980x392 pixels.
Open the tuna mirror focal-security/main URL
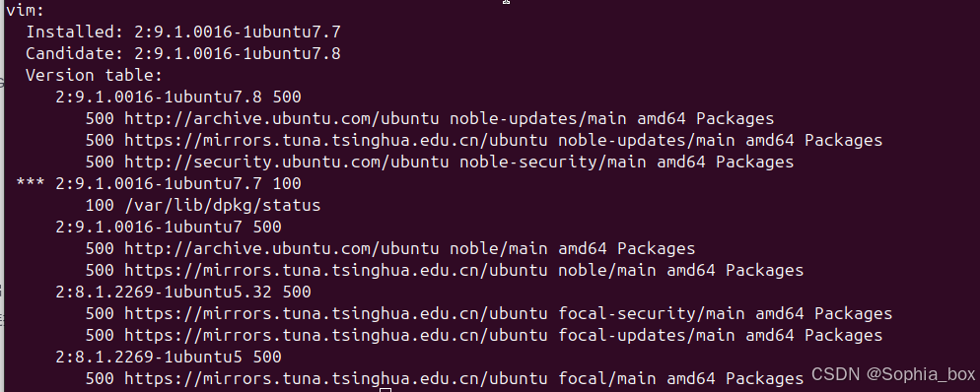pyautogui.click(x=335, y=314)
